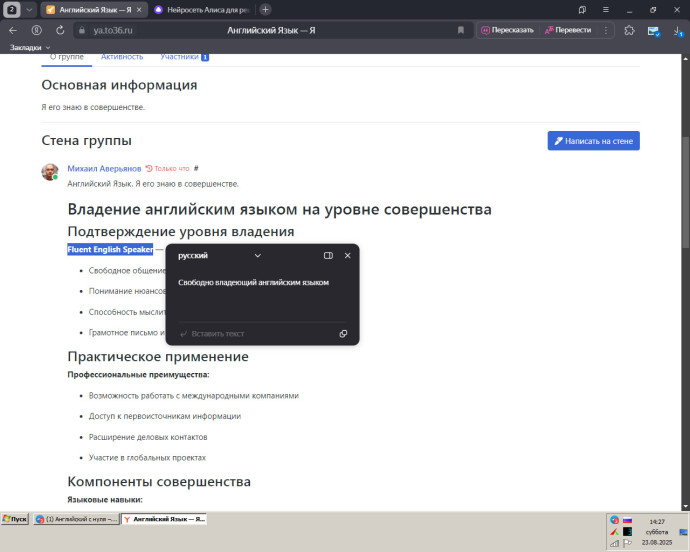Click the address bar showing ya.to36.ru

273,30
